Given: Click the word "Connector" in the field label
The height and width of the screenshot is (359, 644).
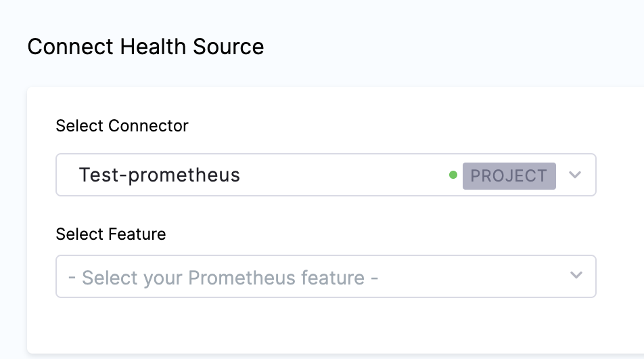Looking at the screenshot, I should pos(149,125).
